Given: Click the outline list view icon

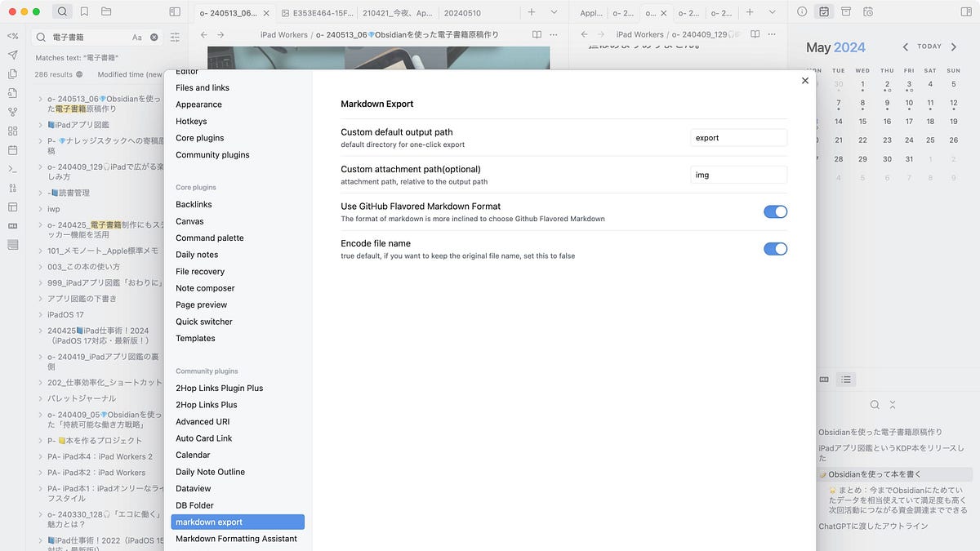Looking at the screenshot, I should coord(846,380).
